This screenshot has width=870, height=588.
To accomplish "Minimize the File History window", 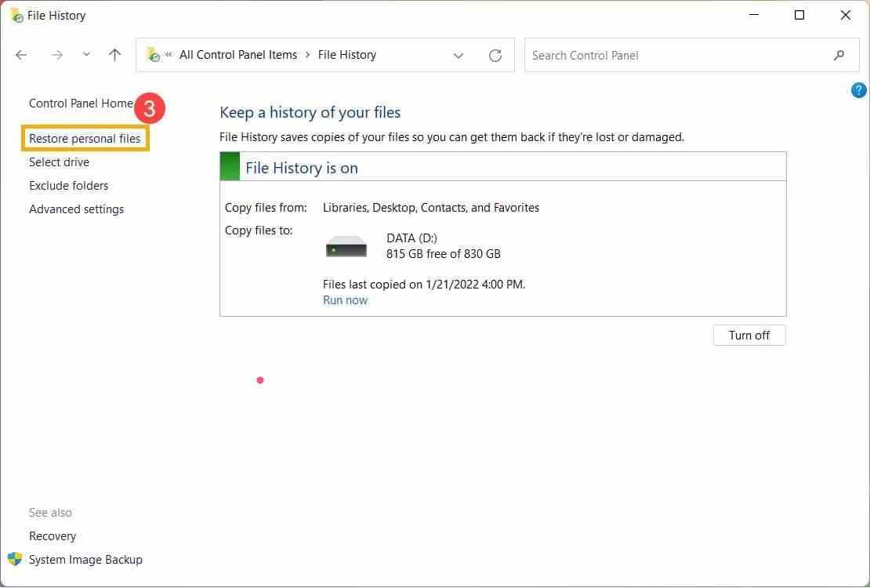I will [753, 15].
